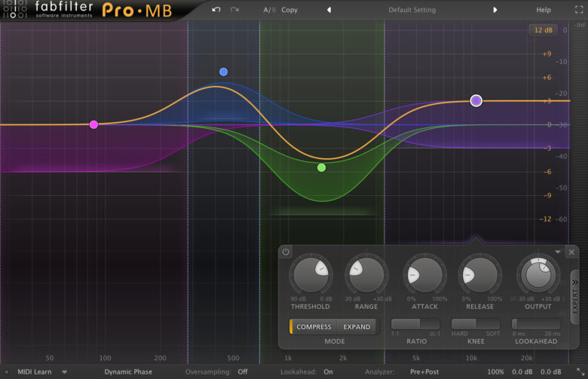Open the Analyzer Pre+Post settings
This screenshot has height=379, width=588.
424,372
